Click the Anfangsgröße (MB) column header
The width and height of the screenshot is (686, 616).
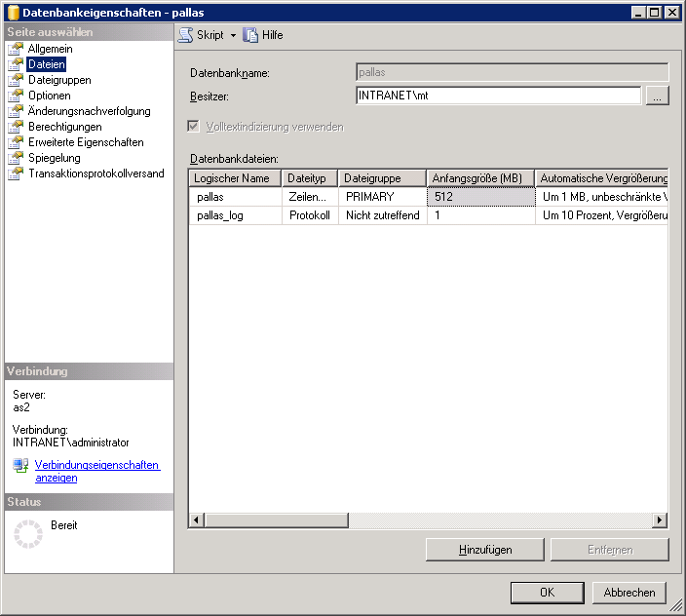pos(480,178)
